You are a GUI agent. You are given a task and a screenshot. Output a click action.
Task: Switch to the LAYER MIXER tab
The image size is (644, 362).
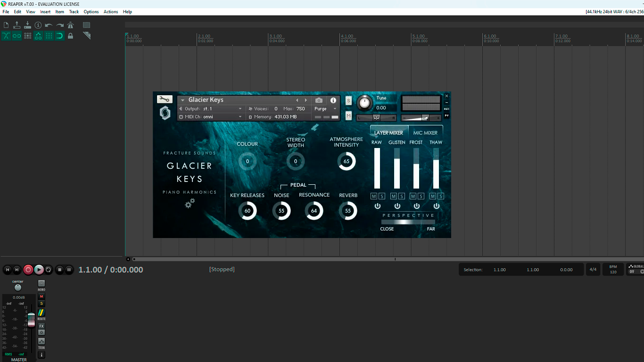click(389, 133)
